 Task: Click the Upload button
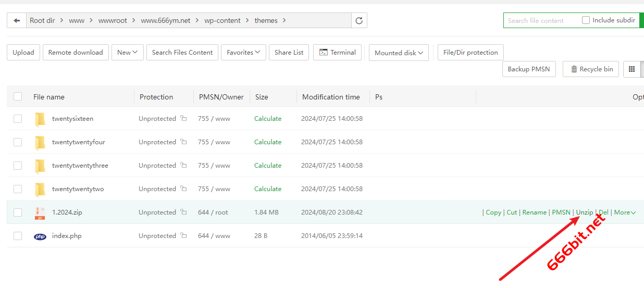point(23,53)
